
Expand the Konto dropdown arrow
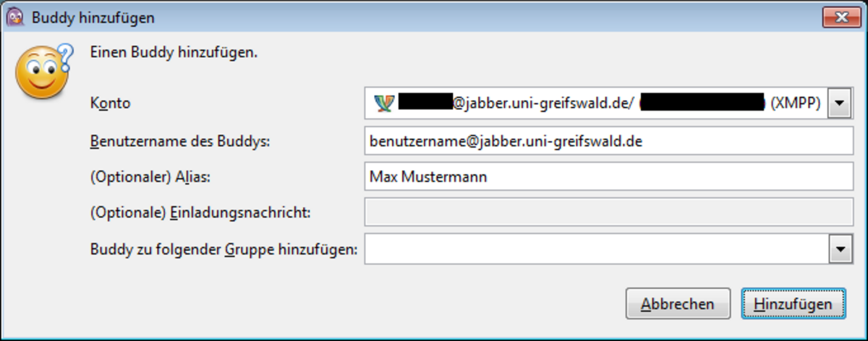point(838,104)
